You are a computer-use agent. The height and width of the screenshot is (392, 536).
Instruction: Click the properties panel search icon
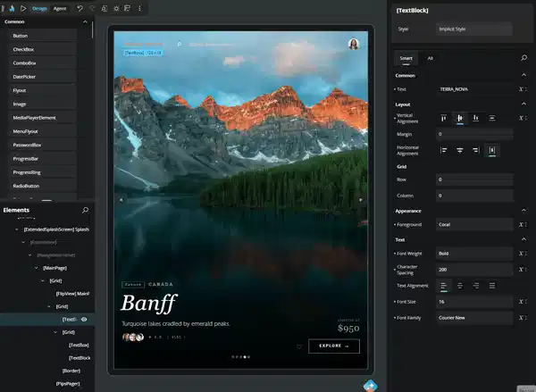524,57
